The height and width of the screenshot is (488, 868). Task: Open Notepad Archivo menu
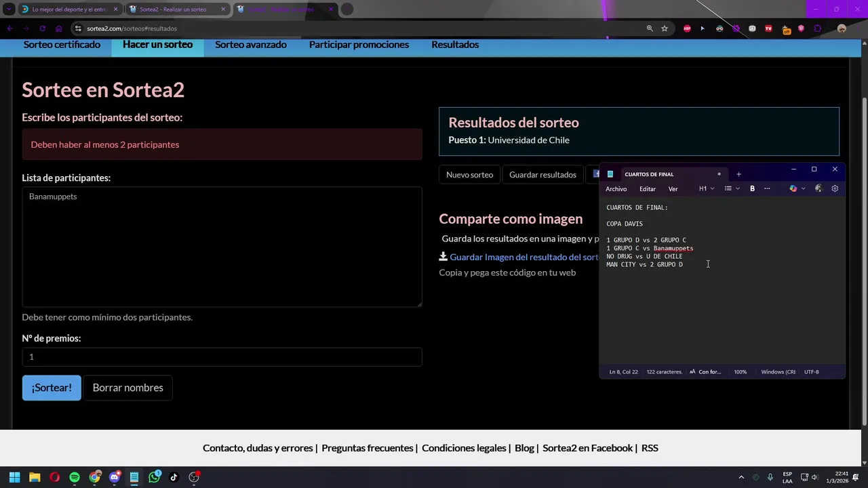(x=616, y=189)
